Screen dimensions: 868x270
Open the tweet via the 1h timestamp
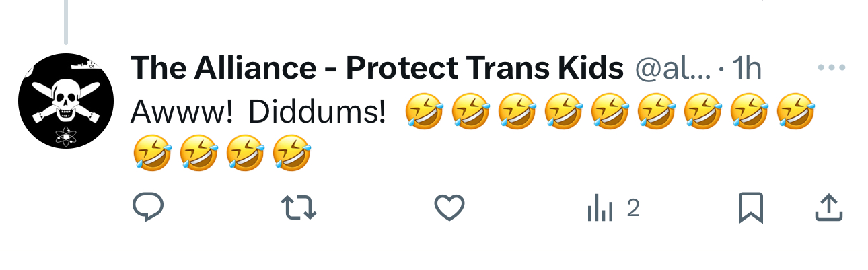click(746, 69)
